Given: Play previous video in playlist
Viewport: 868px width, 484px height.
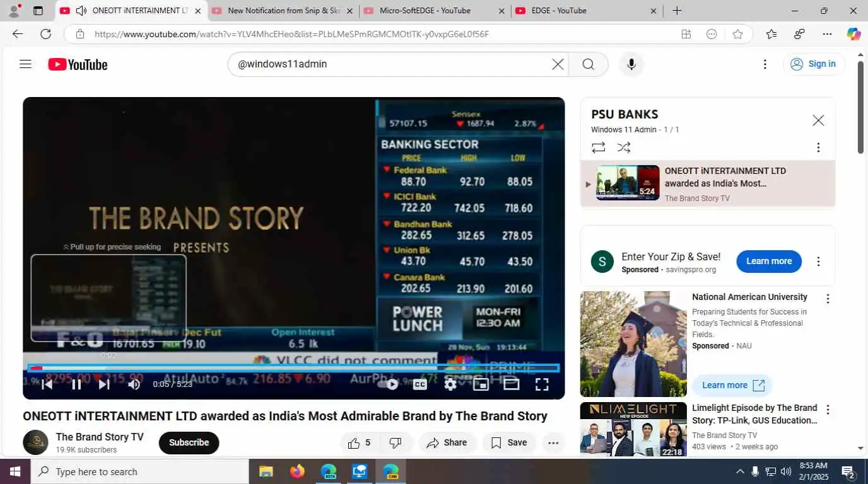Looking at the screenshot, I should 47,384.
